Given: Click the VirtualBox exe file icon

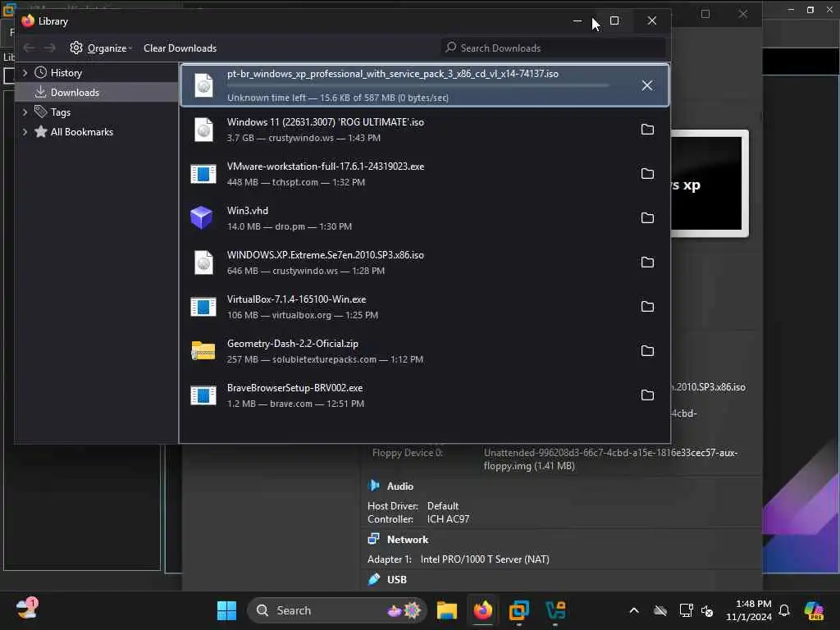Looking at the screenshot, I should (203, 307).
